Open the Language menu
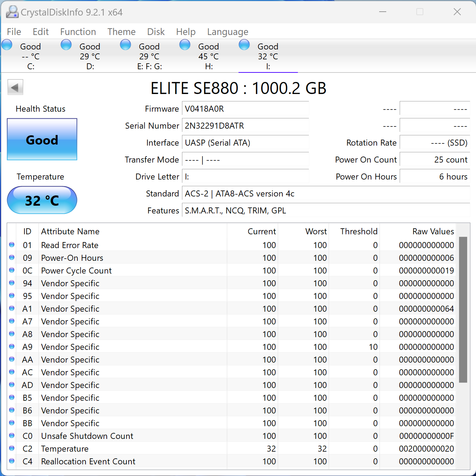The width and height of the screenshot is (476, 476). (x=228, y=32)
